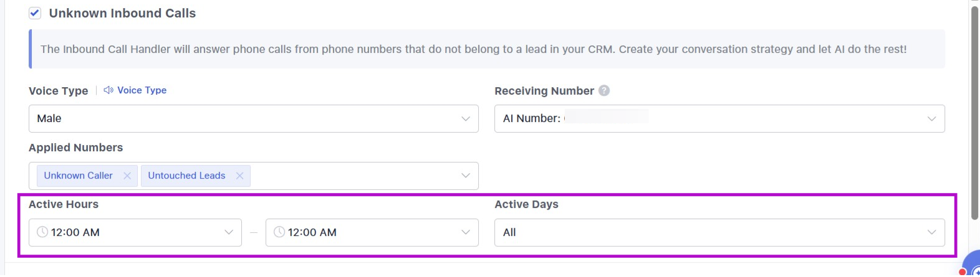Click the Unknown Inbound Calls heading label
Screen dimensions: 980x277
[x=122, y=13]
